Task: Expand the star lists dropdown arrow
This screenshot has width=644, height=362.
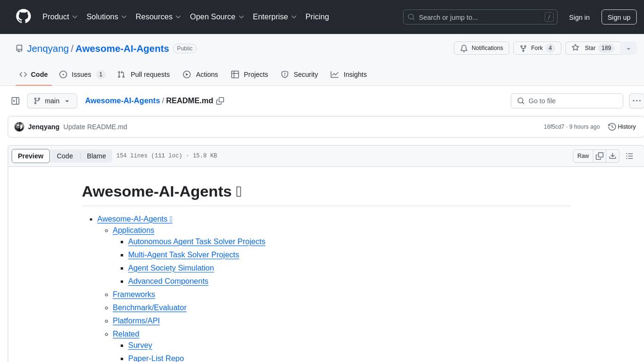Action: pyautogui.click(x=628, y=48)
